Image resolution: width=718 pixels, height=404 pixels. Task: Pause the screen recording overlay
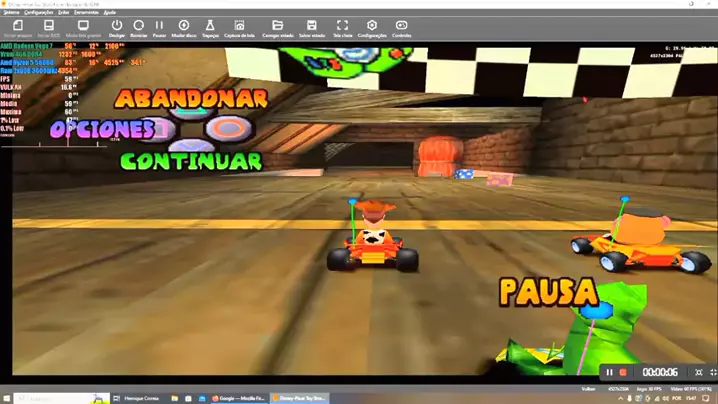click(x=609, y=372)
